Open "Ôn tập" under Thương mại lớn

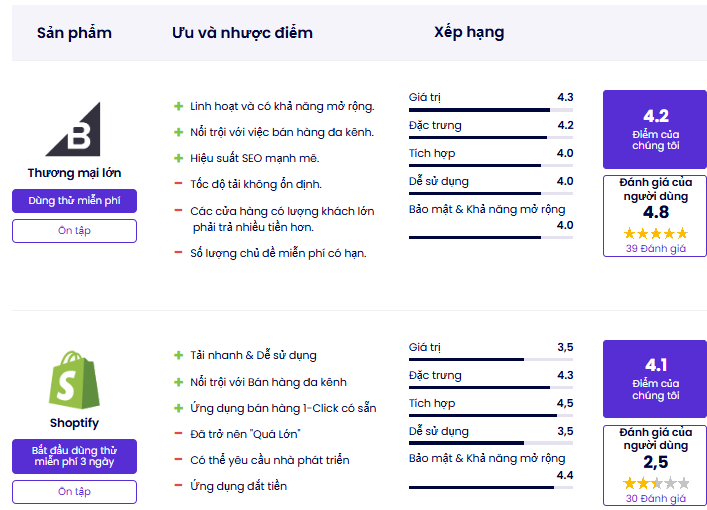click(74, 231)
